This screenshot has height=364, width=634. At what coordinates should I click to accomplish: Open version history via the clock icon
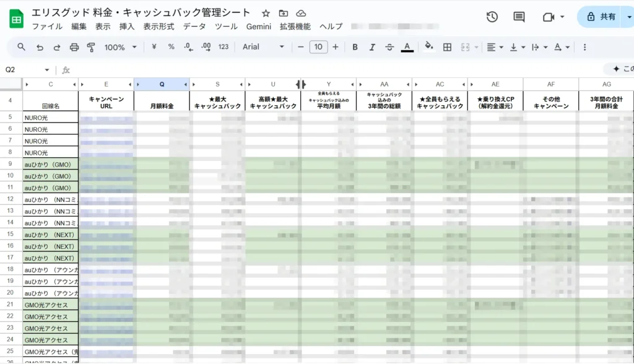click(492, 17)
